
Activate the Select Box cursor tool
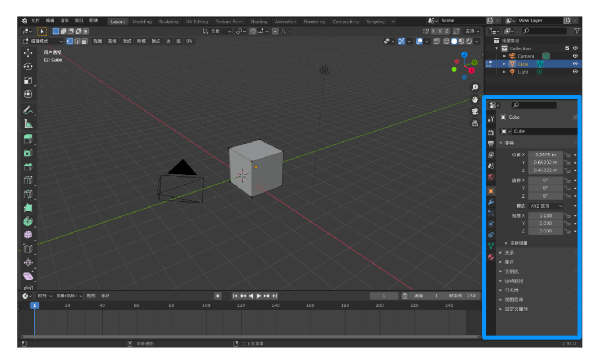42,32
